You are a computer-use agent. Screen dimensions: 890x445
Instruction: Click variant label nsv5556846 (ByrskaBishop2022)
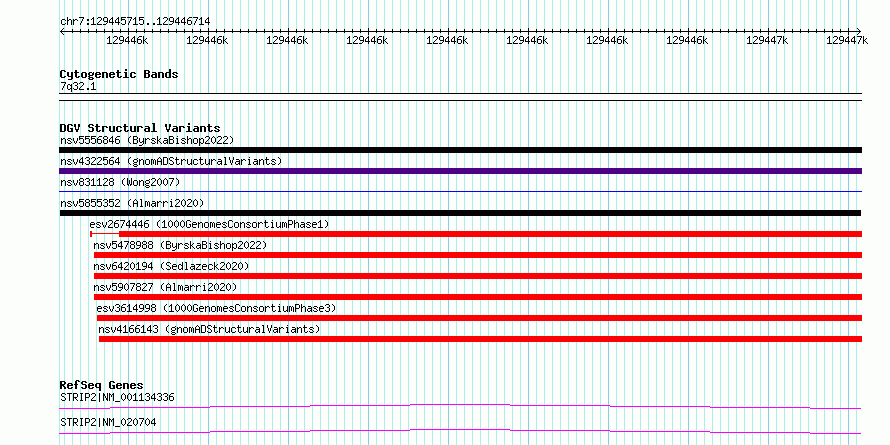[x=147, y=140]
